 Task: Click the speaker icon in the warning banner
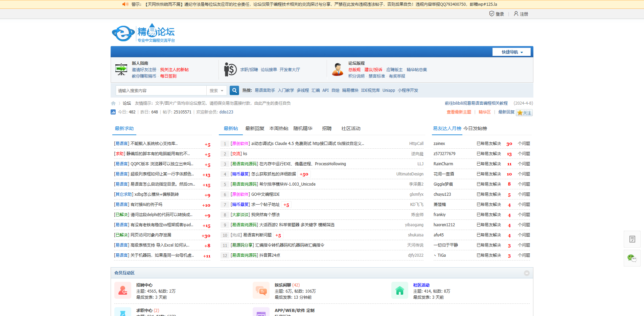point(125,4)
